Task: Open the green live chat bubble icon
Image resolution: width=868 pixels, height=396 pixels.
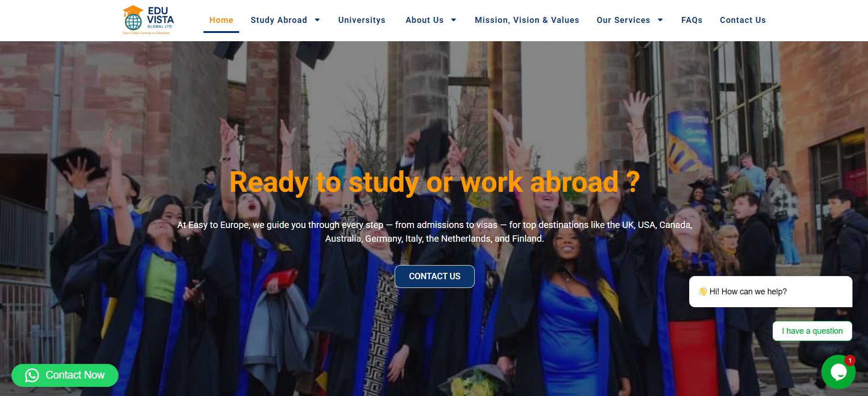Action: (x=838, y=372)
